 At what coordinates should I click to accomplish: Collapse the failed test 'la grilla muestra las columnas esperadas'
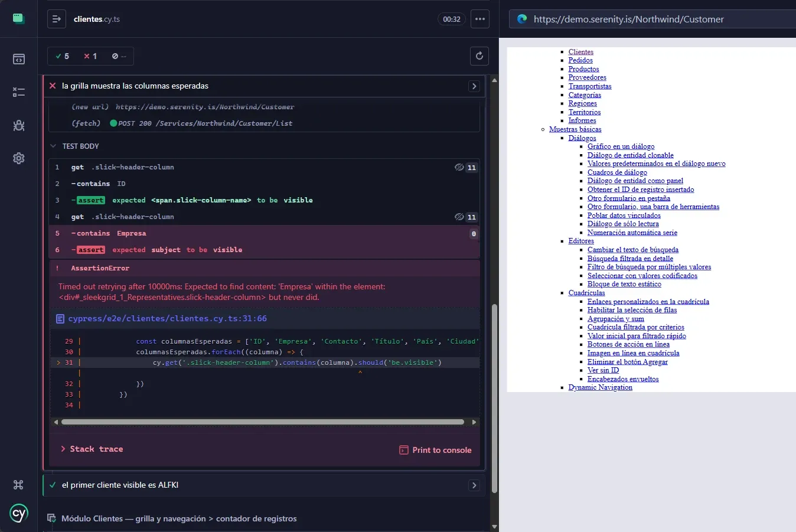pyautogui.click(x=135, y=86)
